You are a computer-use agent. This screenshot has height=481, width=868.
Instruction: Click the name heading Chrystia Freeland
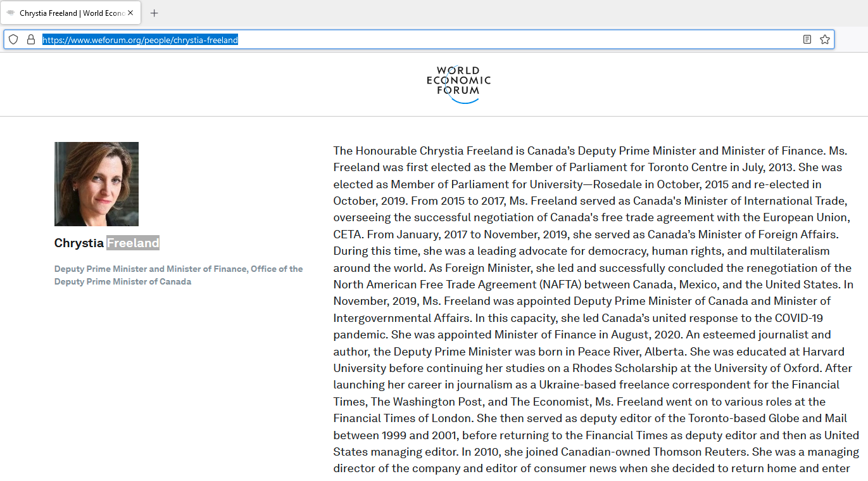click(x=107, y=243)
